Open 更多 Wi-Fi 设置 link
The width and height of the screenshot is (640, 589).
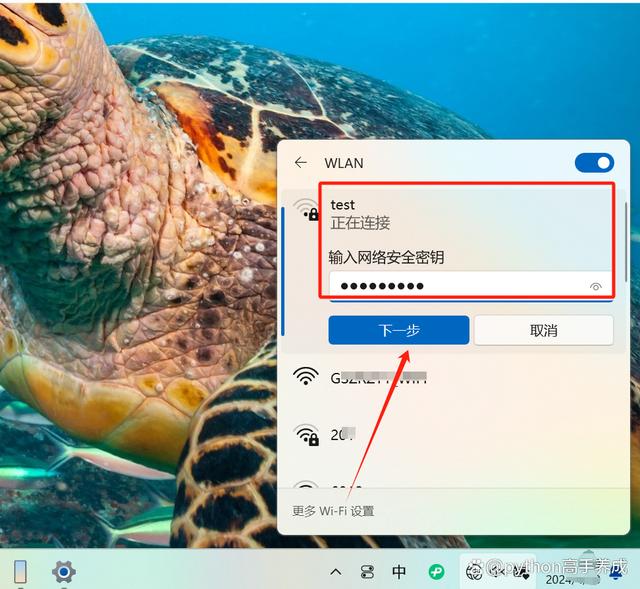pos(333,511)
